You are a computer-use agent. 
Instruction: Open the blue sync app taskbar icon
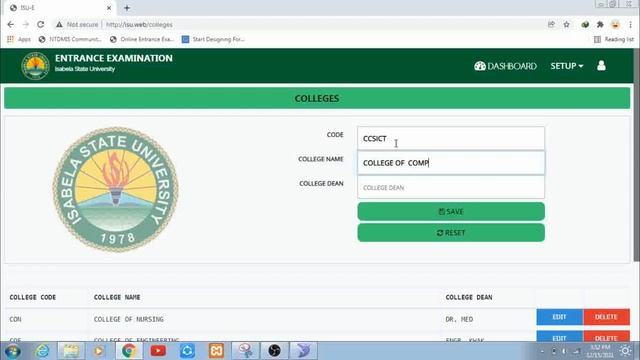click(x=187, y=351)
